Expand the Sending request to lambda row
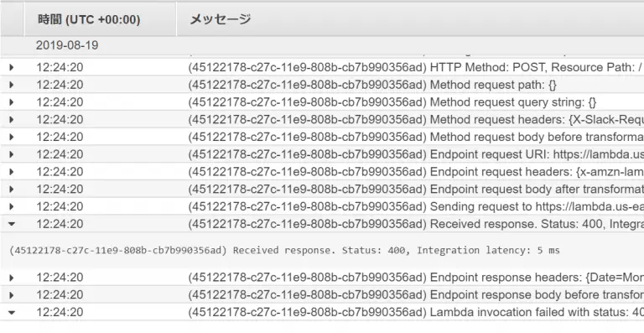The image size is (644, 333). (12, 206)
